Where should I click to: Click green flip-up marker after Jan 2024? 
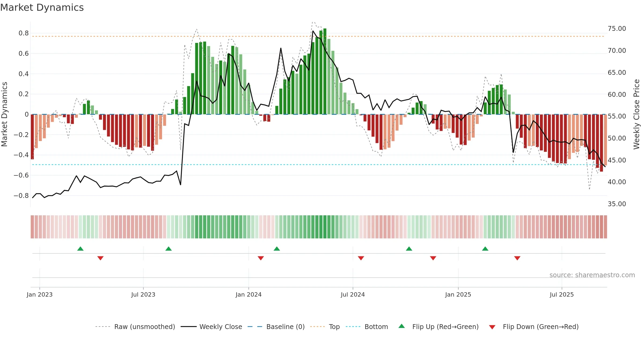[277, 249]
